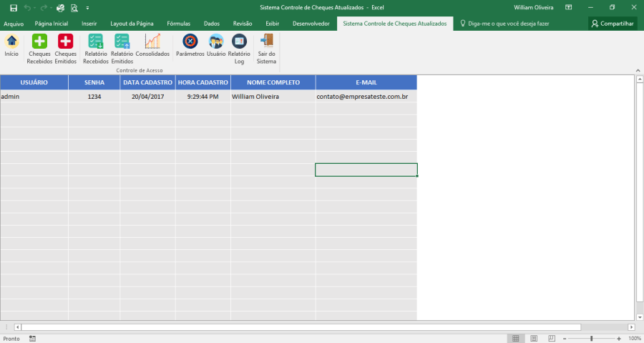Customize quick access toolbar dropdown
This screenshot has height=343, width=644.
coord(87,8)
